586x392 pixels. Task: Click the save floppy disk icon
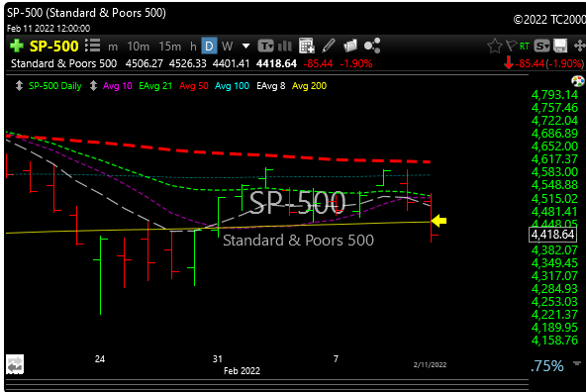pyautogui.click(x=560, y=46)
